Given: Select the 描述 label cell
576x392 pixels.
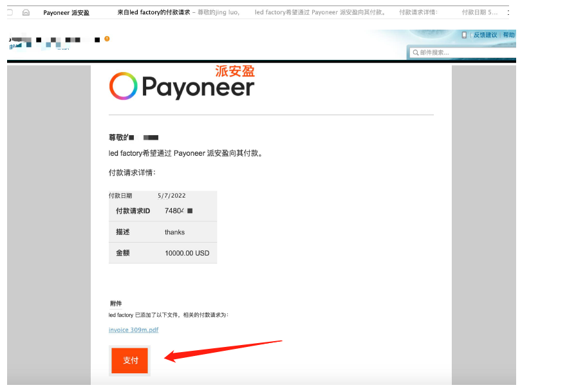Looking at the screenshot, I should [123, 232].
